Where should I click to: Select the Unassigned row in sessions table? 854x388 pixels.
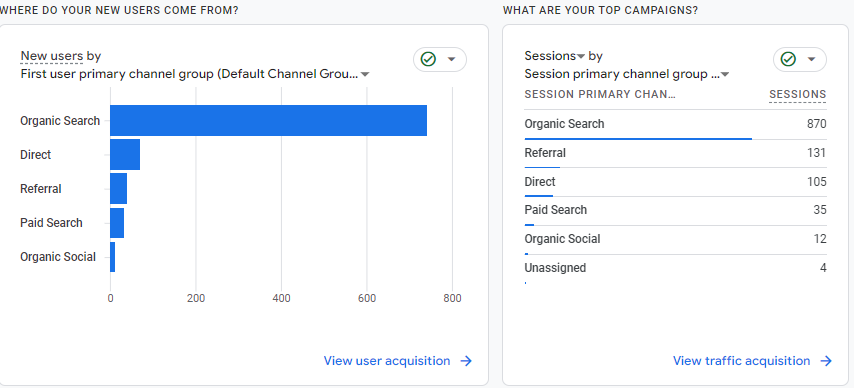pos(675,269)
